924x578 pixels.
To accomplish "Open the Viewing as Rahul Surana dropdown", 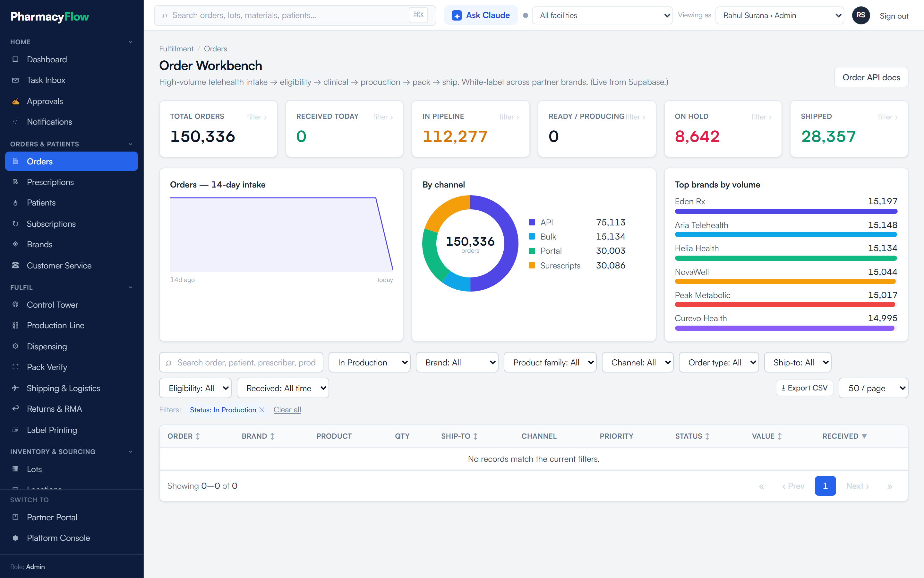I will coord(780,15).
